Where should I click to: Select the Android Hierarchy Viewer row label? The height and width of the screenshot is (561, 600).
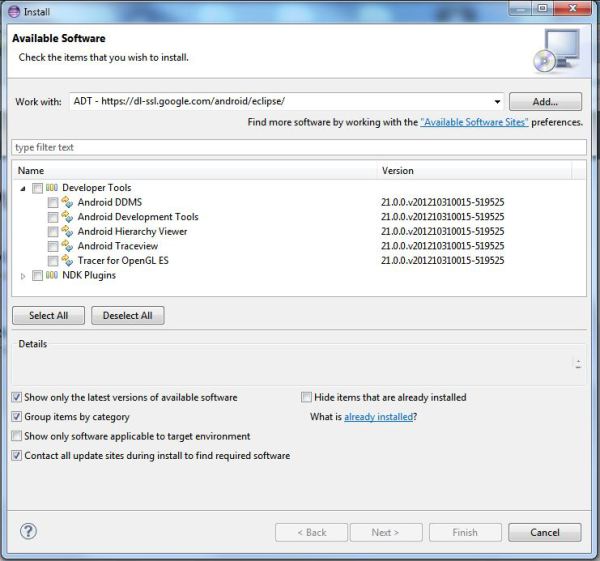pos(132,231)
